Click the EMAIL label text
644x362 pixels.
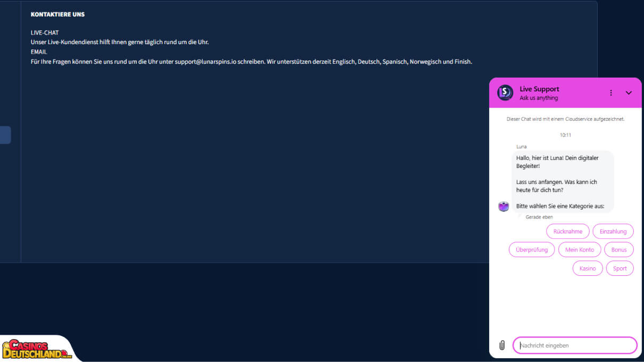(x=39, y=52)
